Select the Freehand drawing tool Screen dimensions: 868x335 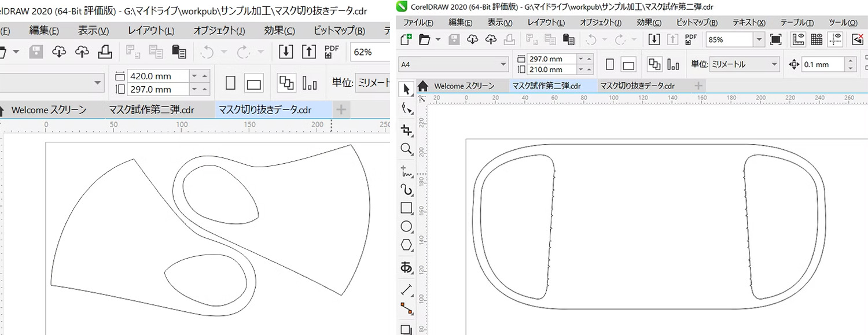click(406, 170)
